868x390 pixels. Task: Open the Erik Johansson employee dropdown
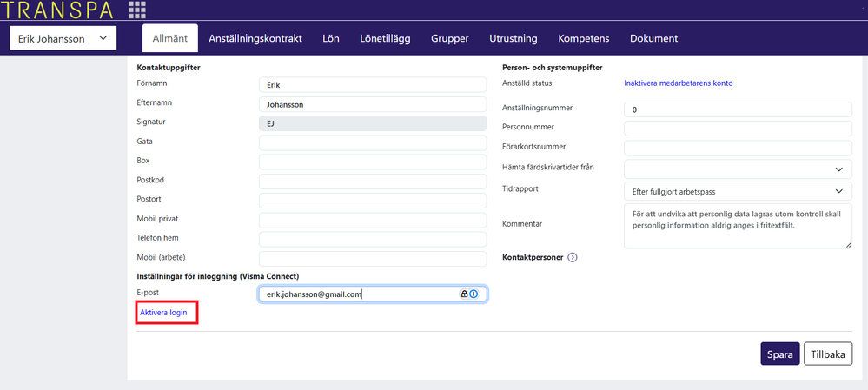point(63,39)
